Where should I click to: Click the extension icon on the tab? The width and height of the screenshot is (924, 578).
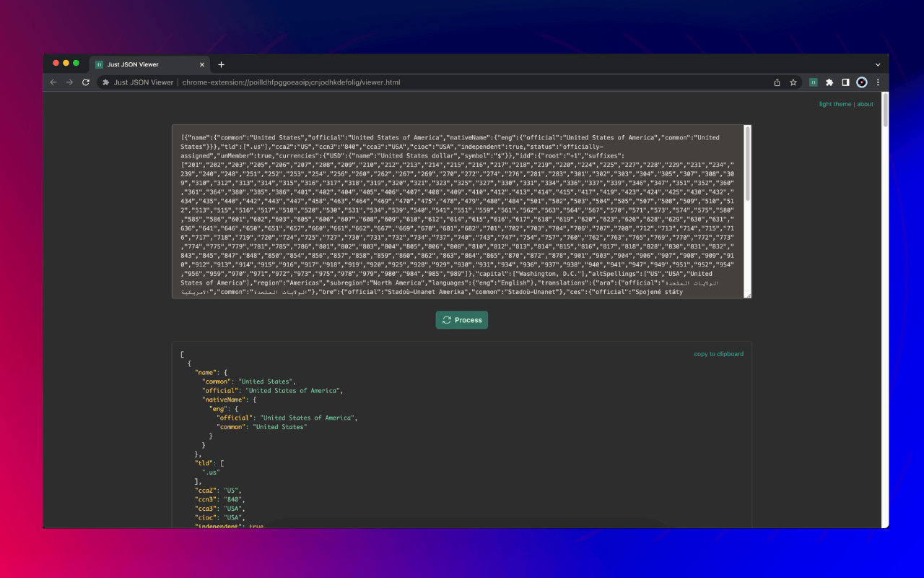[100, 64]
